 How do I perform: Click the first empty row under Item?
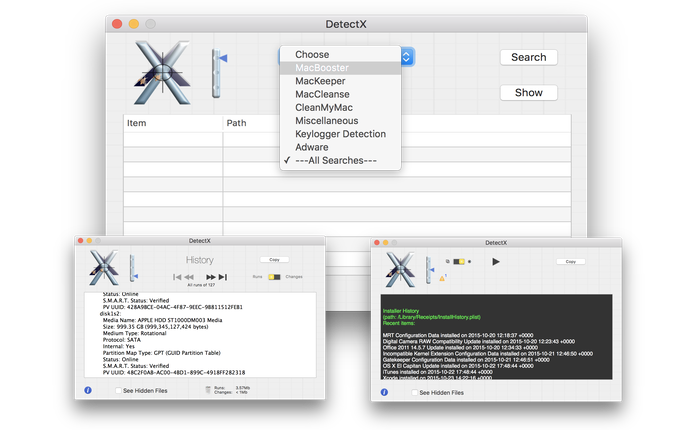173,140
